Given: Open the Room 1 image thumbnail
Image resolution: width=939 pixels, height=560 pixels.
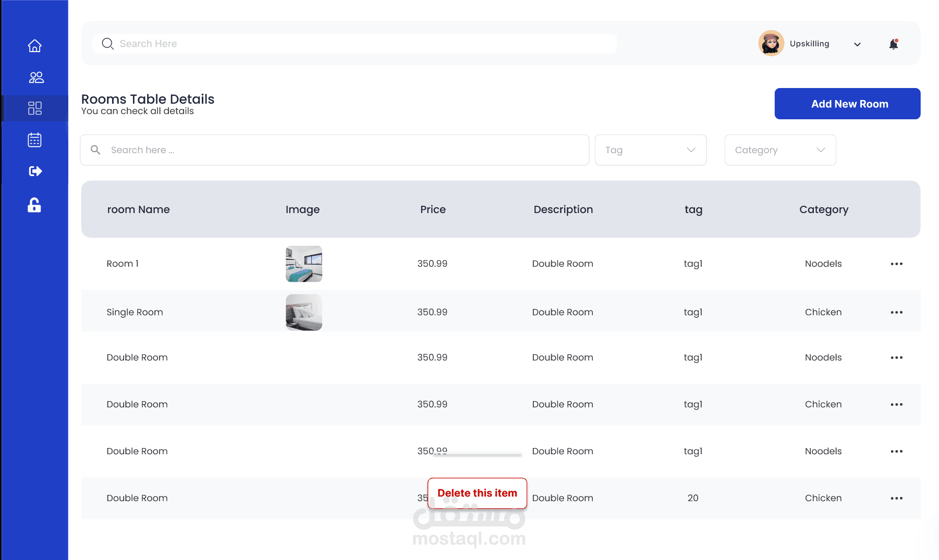Looking at the screenshot, I should (304, 264).
